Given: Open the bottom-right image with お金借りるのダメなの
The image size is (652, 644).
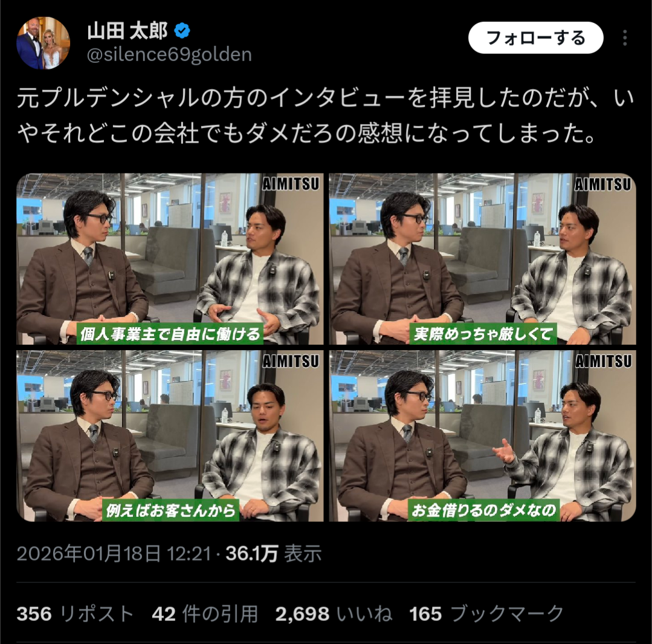Looking at the screenshot, I should [482, 435].
